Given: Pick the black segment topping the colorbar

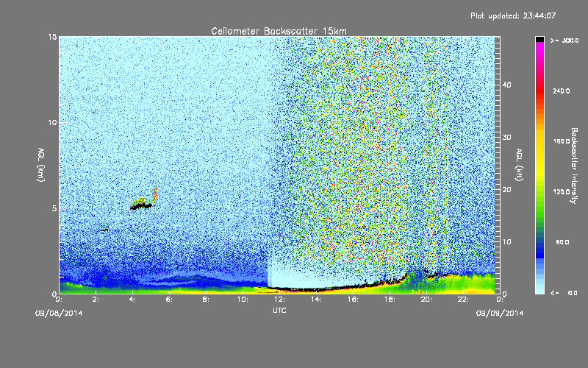Looking at the screenshot, I should point(539,39).
